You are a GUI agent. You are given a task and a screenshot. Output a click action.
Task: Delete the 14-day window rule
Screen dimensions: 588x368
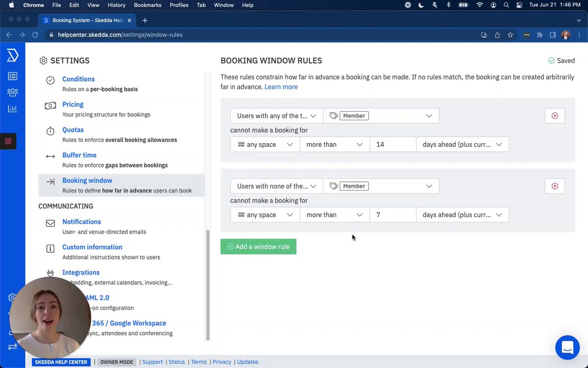(555, 116)
